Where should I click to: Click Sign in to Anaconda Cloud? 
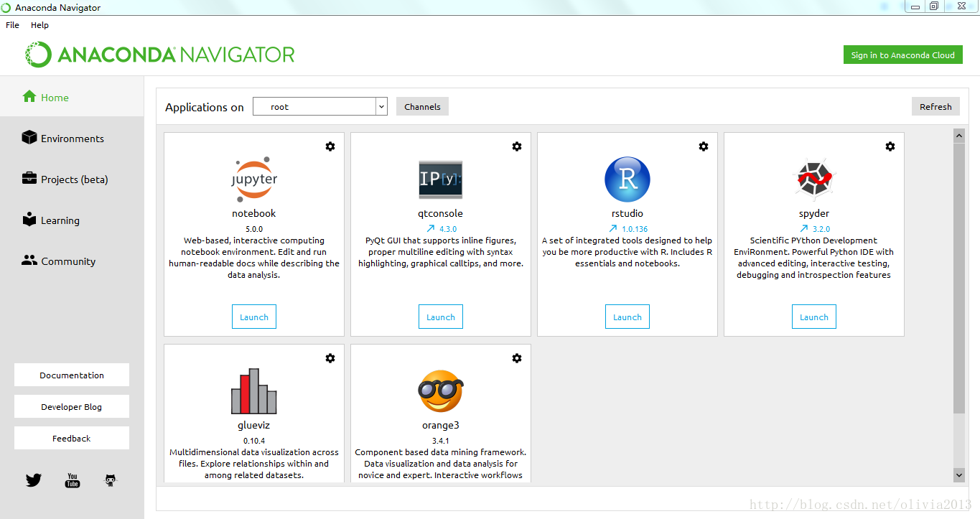[903, 55]
